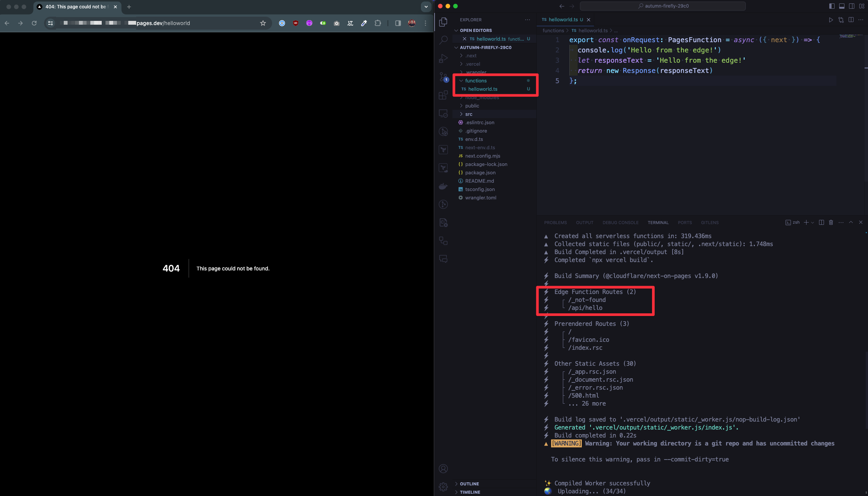The height and width of the screenshot is (496, 868).
Task: Toggle the Primary Side Bar layout button
Action: [832, 6]
